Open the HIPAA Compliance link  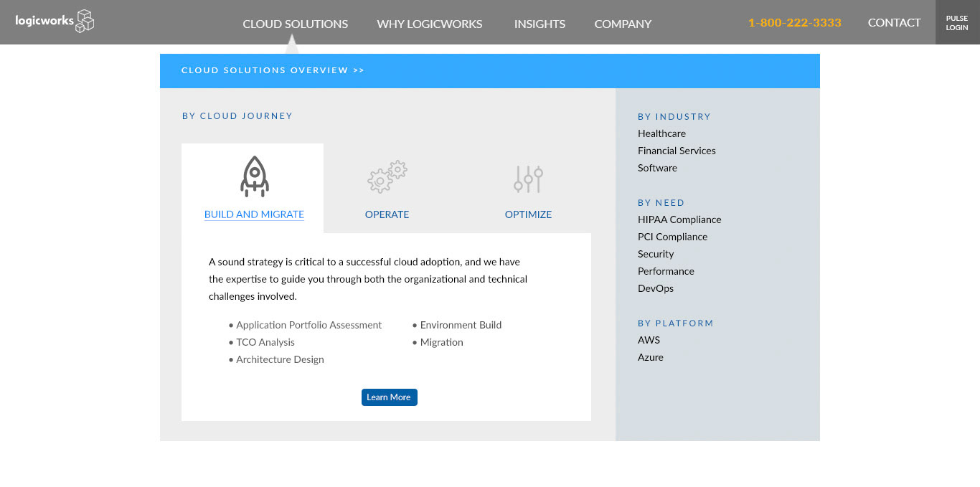(x=679, y=219)
